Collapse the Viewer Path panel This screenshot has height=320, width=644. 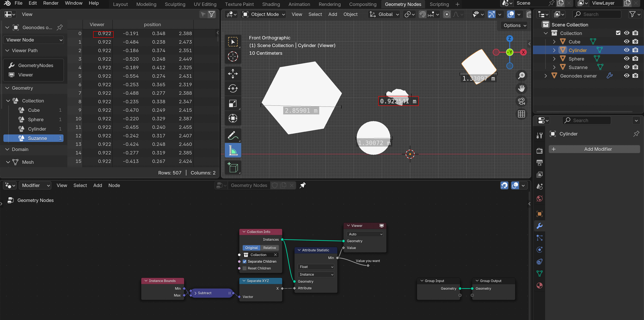(x=7, y=50)
